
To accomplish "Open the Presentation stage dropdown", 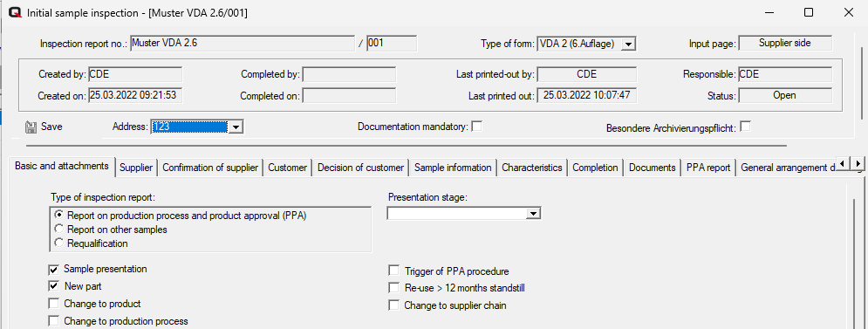I will [x=533, y=213].
